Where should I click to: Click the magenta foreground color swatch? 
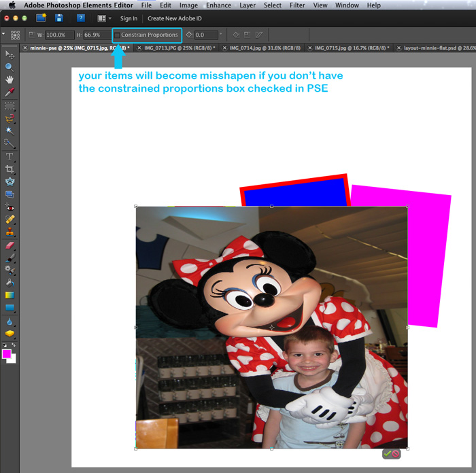(6, 354)
